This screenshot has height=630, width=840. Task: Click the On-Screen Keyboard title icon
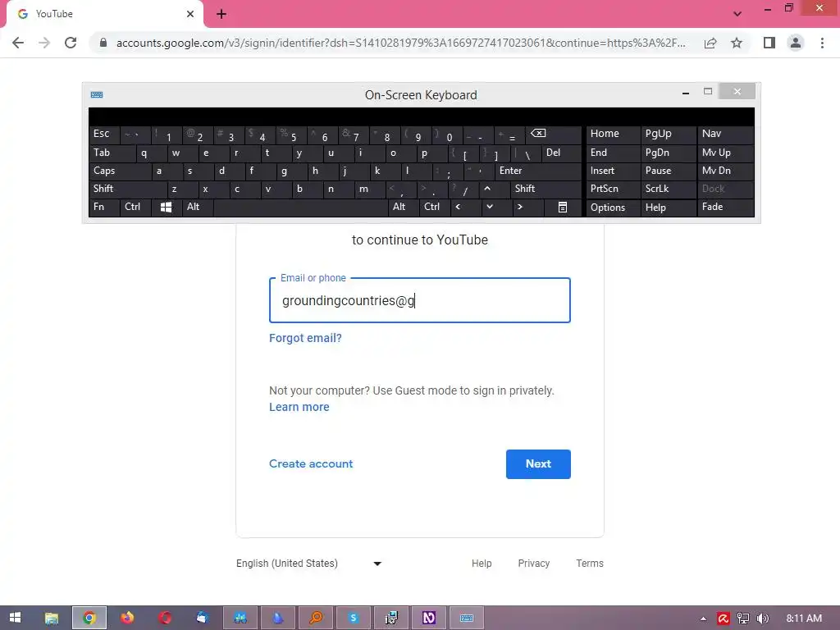(97, 95)
